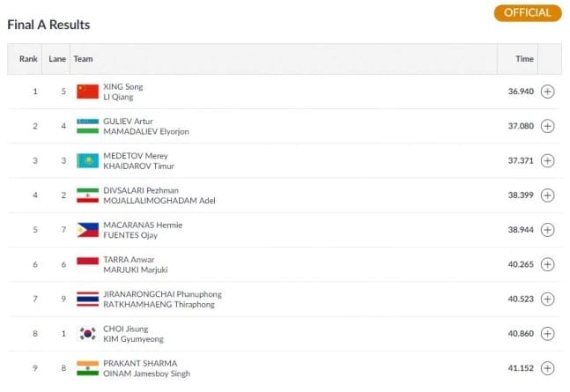This screenshot has width=570, height=392.
Task: Expand details for the 36.940 result row
Action: click(547, 92)
